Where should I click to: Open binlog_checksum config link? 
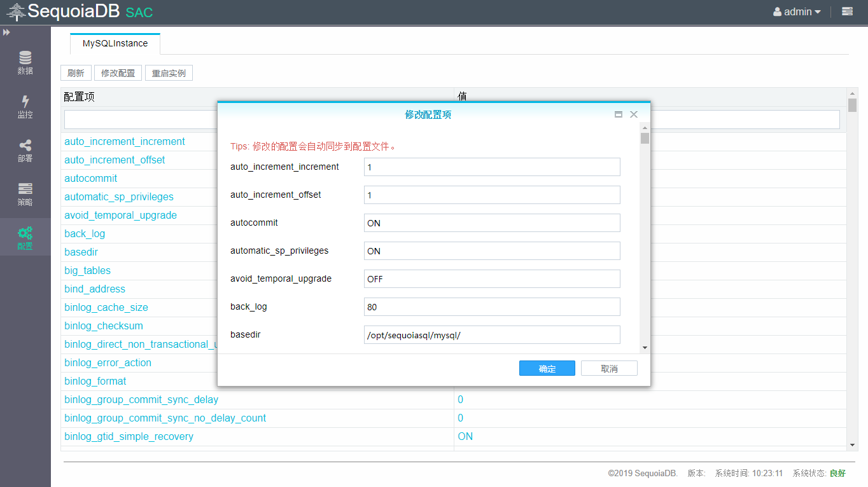[104, 326]
